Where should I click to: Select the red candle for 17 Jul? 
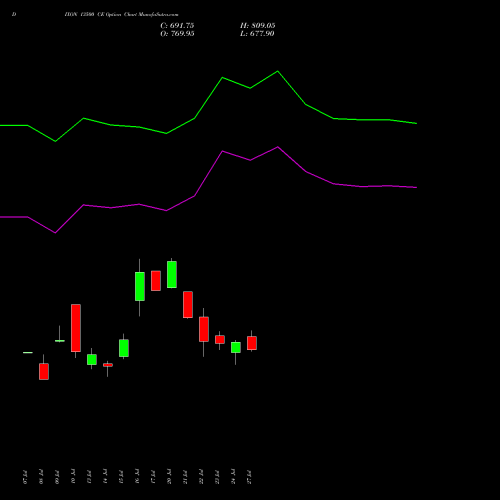point(156,281)
